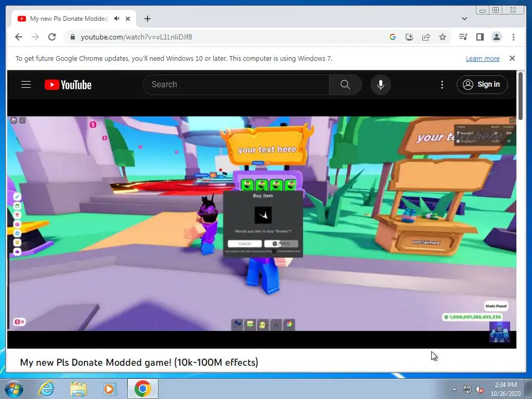
Task: Open Chrome profile avatar
Action: (496, 37)
